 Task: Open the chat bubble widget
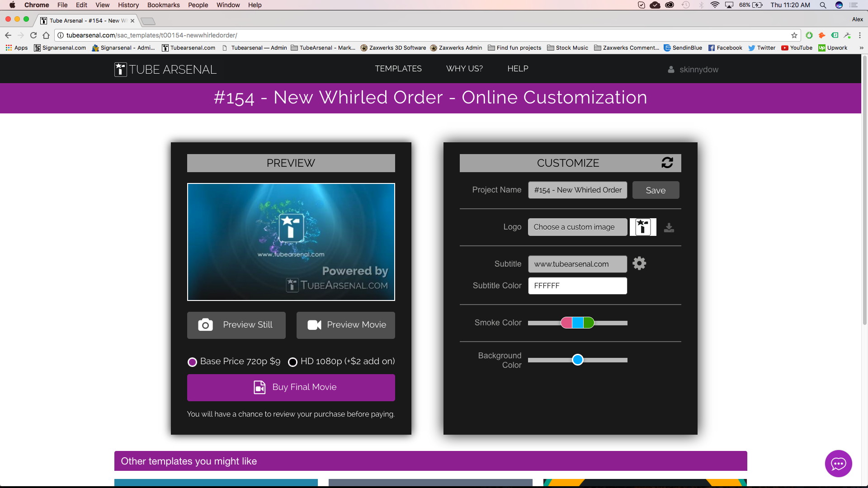[x=838, y=464]
